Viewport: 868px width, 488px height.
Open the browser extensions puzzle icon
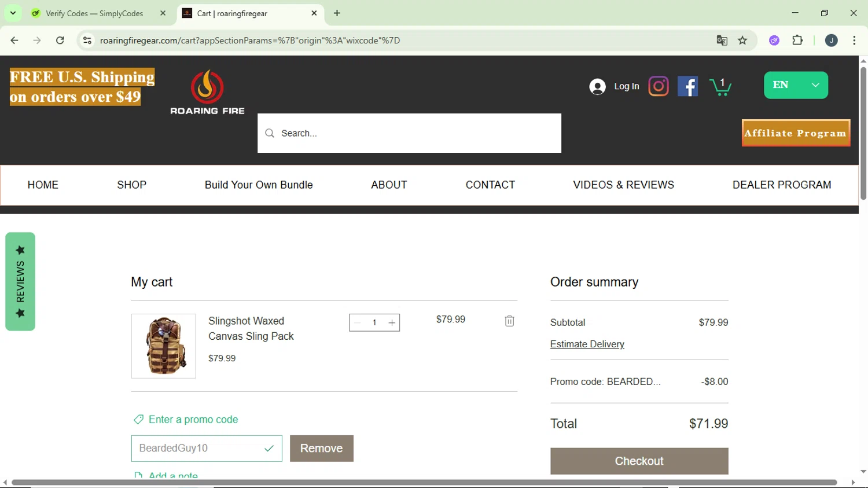tap(797, 41)
